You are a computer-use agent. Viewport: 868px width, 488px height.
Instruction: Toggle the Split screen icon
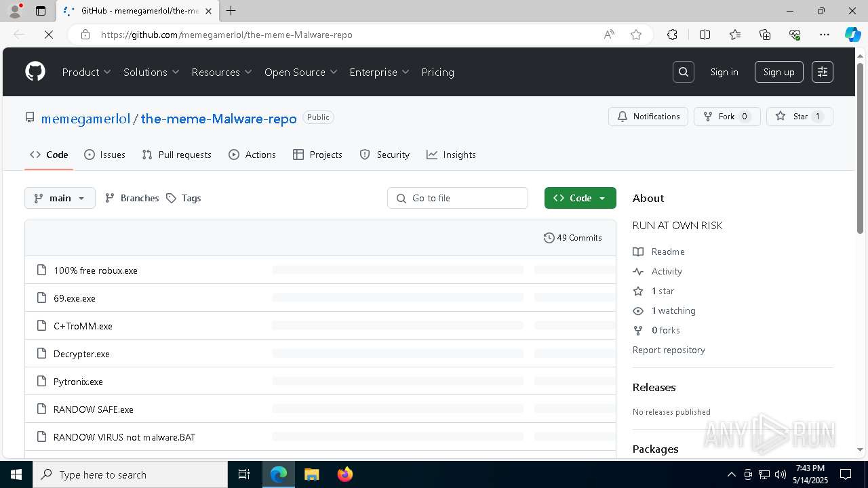click(x=705, y=35)
